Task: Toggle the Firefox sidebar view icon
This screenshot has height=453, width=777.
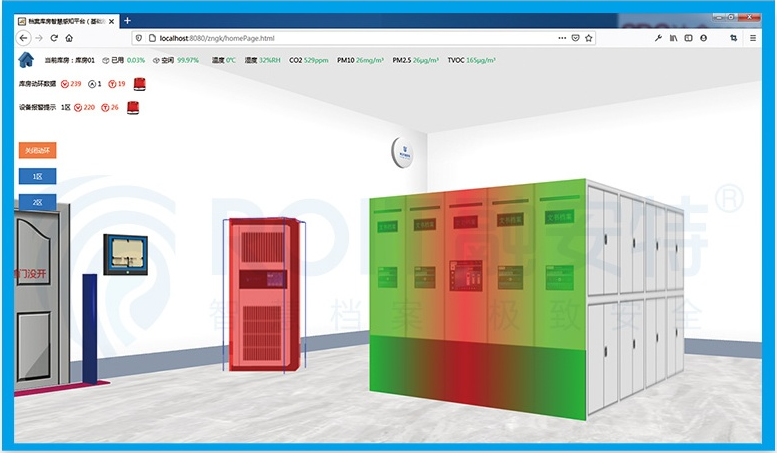Action: point(688,38)
